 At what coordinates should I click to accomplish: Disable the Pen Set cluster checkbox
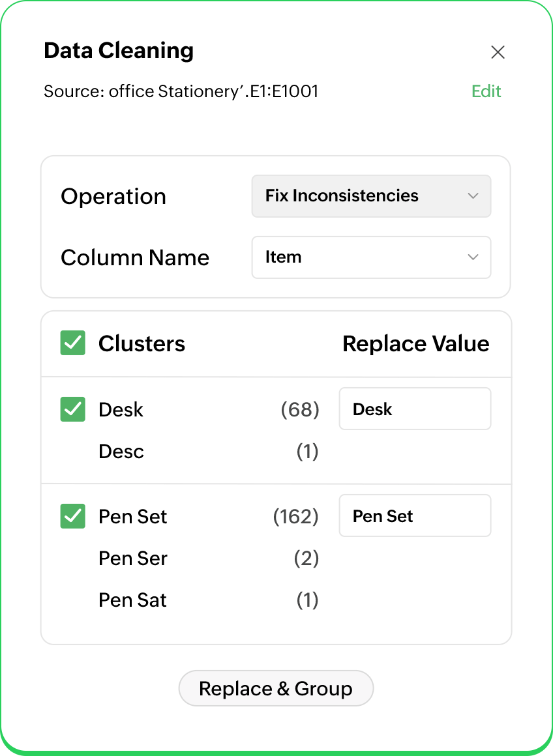(72, 516)
